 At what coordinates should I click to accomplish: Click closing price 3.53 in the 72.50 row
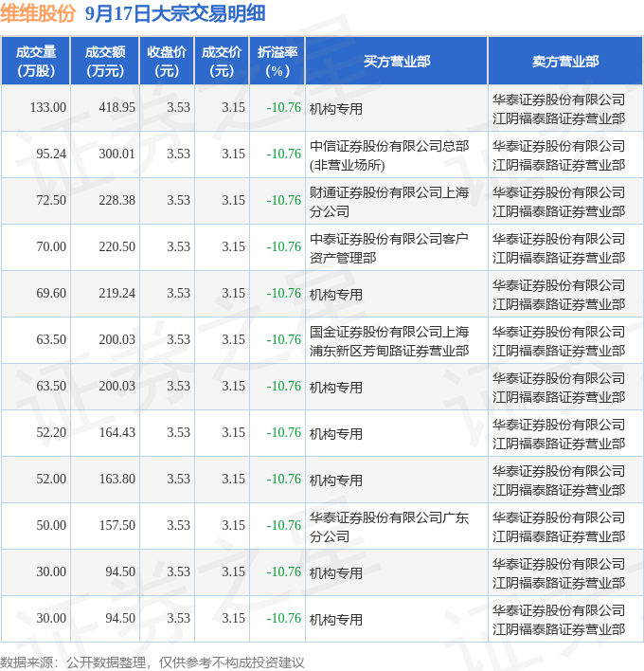(x=178, y=200)
